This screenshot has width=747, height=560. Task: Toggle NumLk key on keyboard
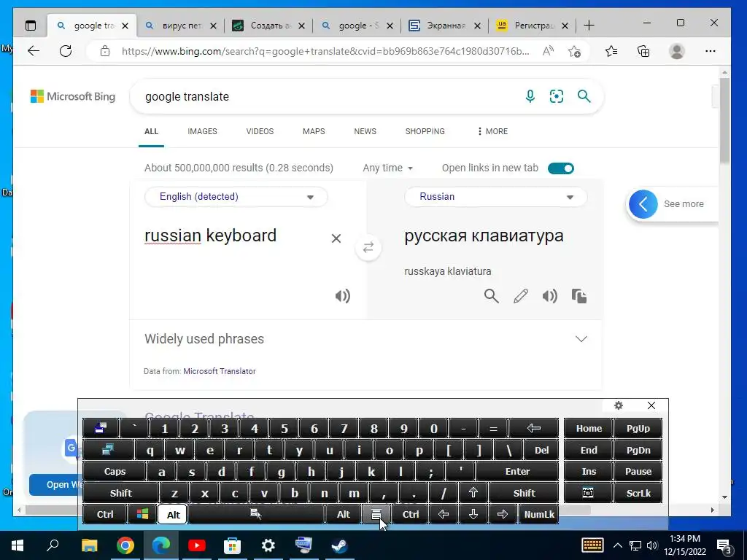click(x=539, y=514)
